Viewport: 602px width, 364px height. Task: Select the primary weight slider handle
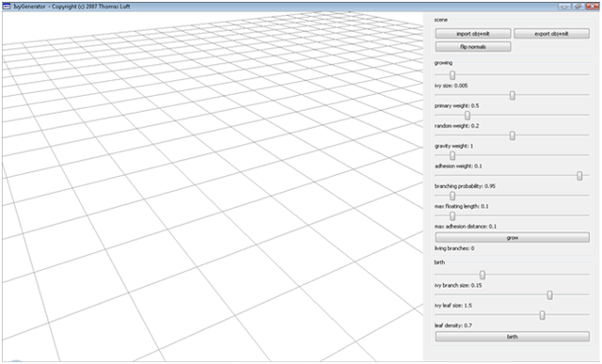point(512,95)
